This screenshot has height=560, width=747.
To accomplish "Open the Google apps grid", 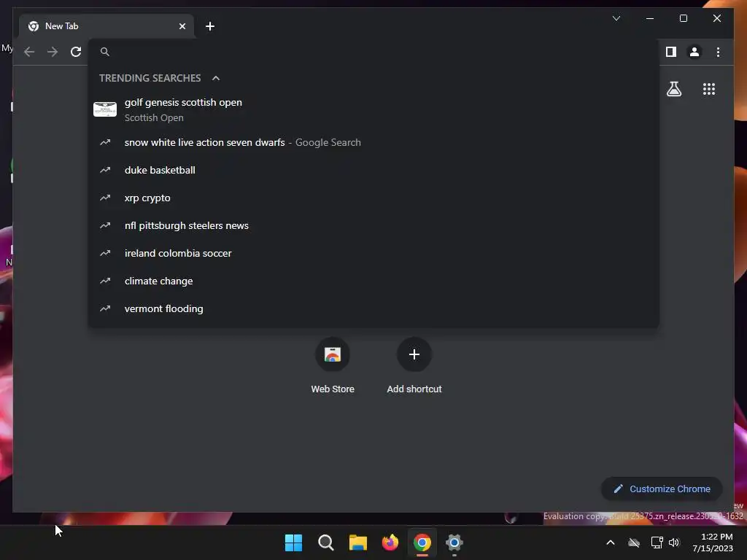I will [x=709, y=89].
